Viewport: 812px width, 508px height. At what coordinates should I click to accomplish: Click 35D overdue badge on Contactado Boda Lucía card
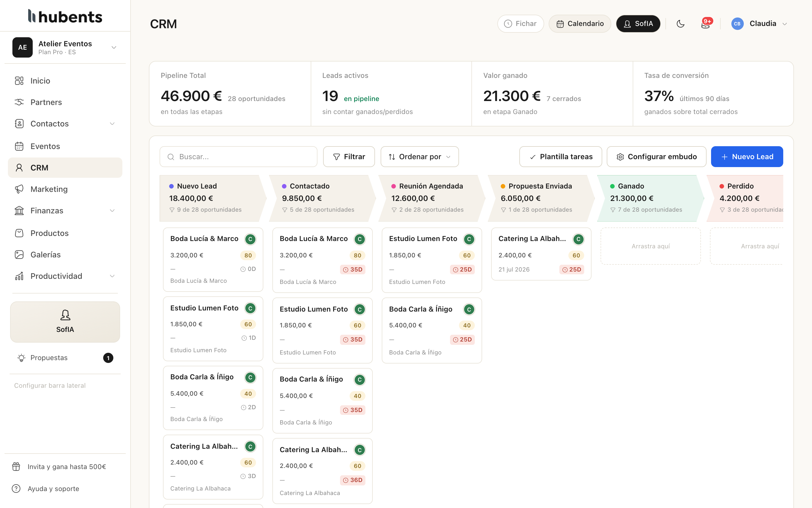click(353, 270)
